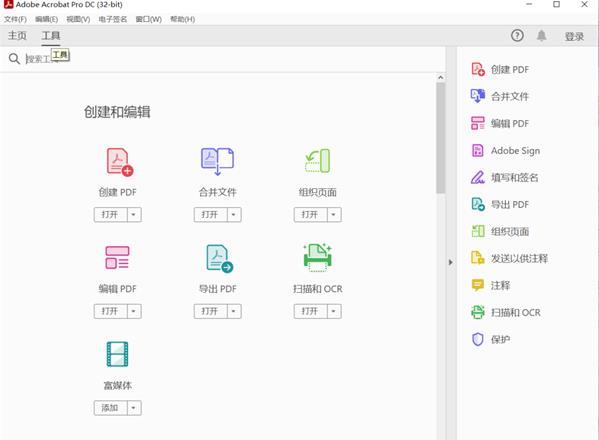
Task: Click the 注释 label in sidebar
Action: tap(500, 285)
